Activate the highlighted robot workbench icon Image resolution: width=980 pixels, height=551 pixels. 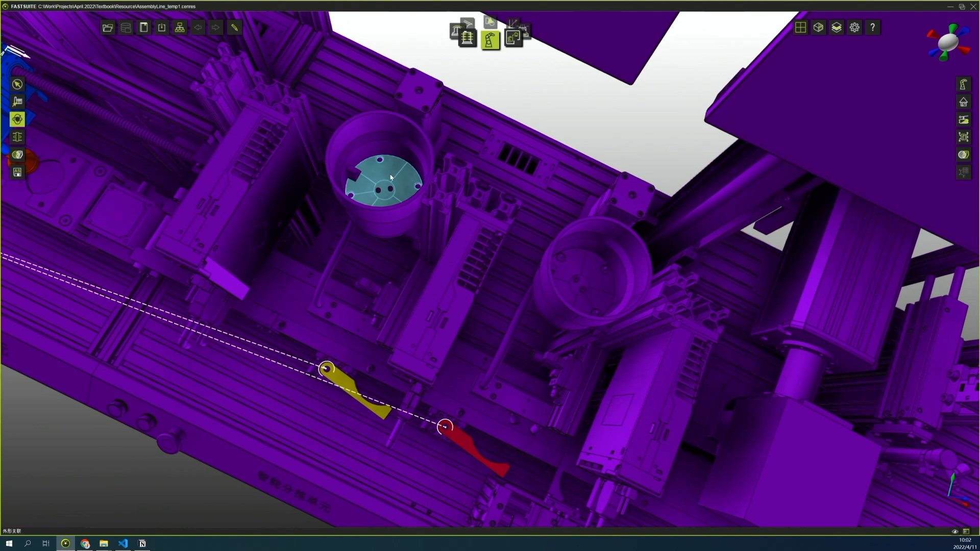click(x=490, y=40)
